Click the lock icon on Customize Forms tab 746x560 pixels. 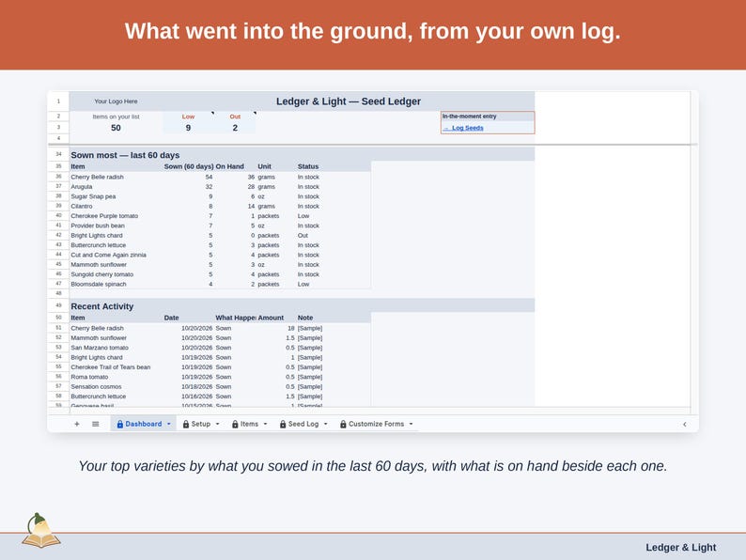tap(343, 424)
